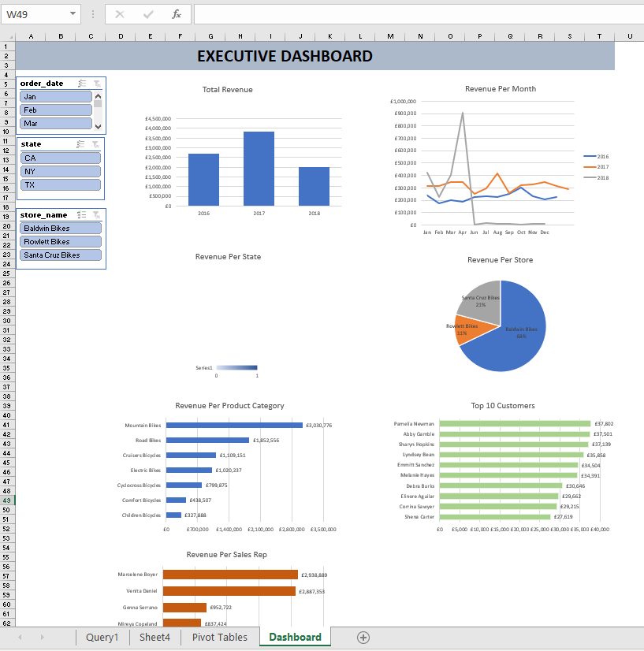
Task: Enable Multi-Select on the order_date slicer
Action: (x=81, y=83)
